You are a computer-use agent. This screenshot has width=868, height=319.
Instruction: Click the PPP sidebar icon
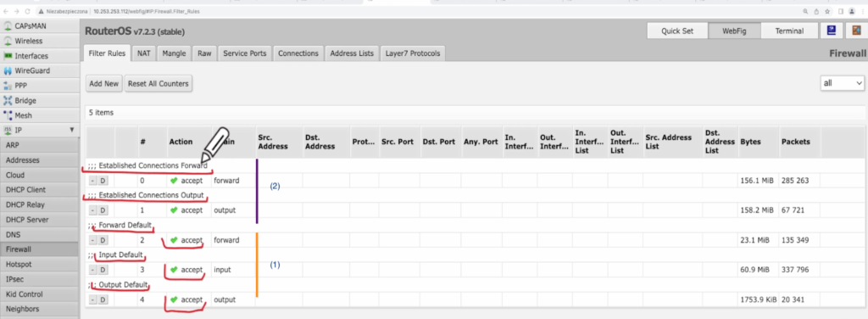pyautogui.click(x=8, y=86)
